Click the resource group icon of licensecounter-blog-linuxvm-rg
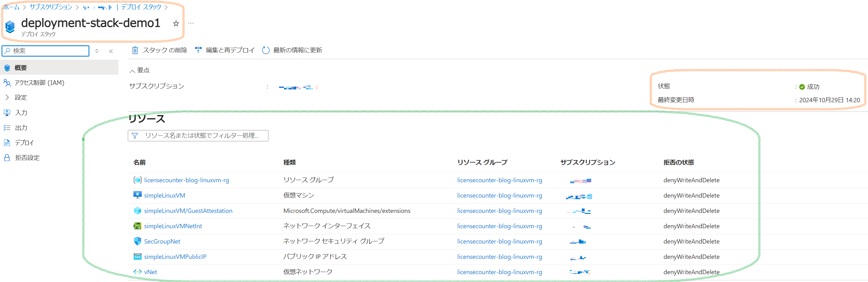This screenshot has height=282, width=868. click(137, 180)
